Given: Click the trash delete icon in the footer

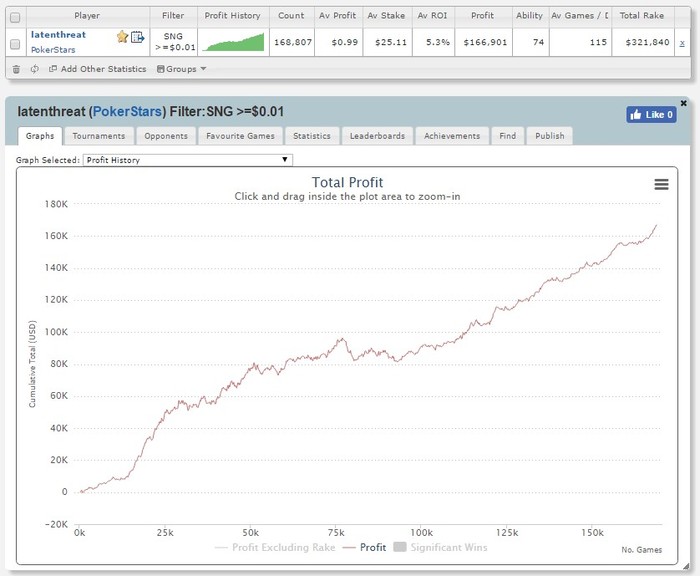Looking at the screenshot, I should click(x=16, y=69).
